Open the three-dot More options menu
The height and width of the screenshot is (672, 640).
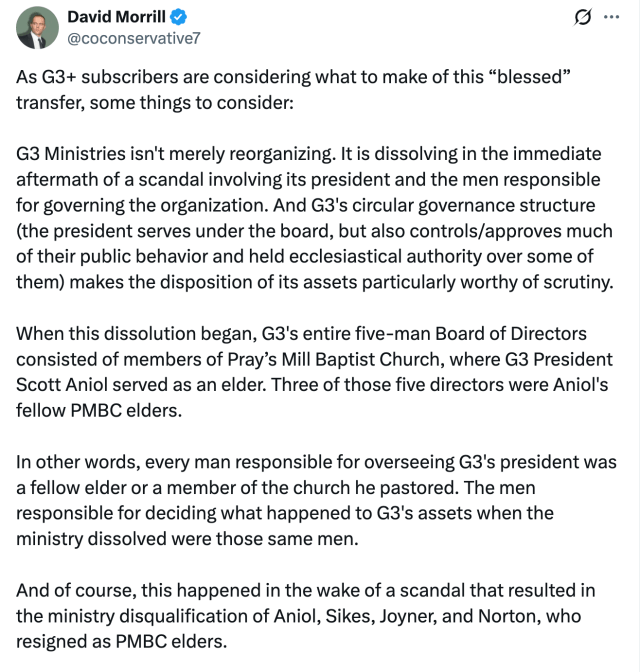click(x=611, y=17)
